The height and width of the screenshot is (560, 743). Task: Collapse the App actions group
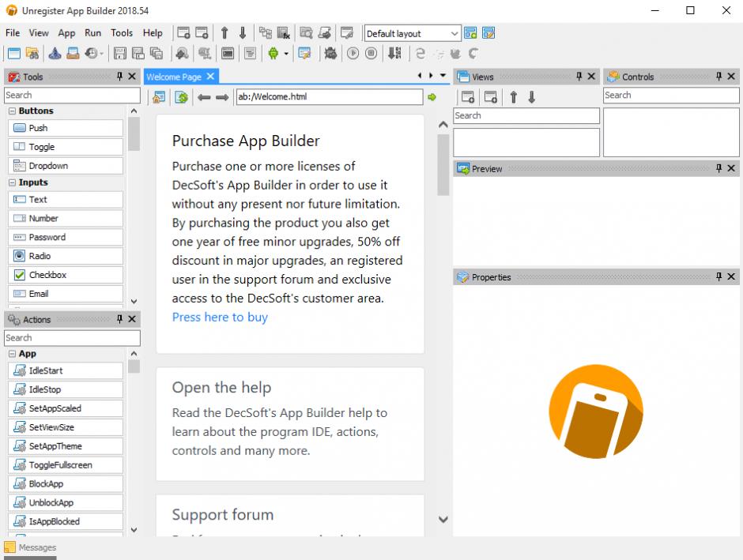13,354
